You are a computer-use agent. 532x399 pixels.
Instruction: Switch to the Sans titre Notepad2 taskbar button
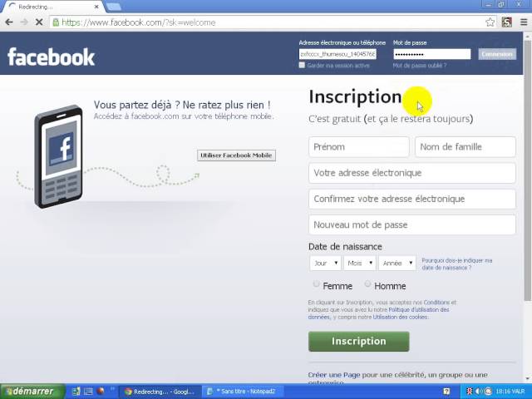click(243, 392)
